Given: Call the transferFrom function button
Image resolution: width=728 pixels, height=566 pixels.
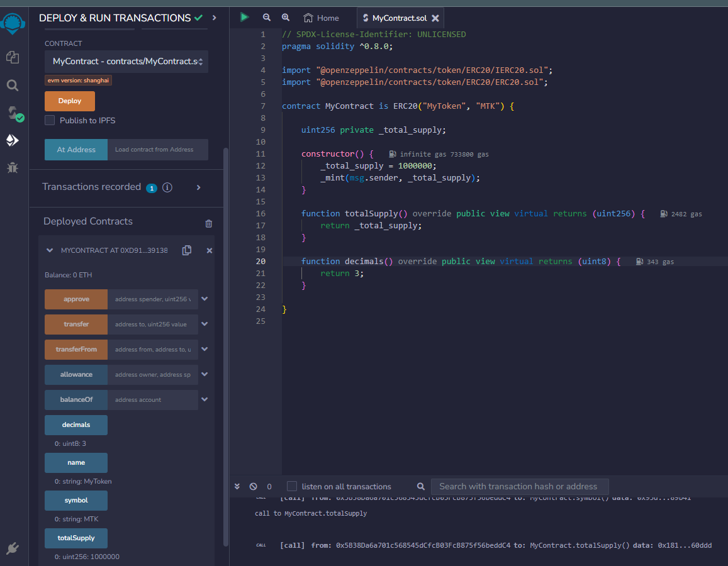Looking at the screenshot, I should tap(76, 349).
